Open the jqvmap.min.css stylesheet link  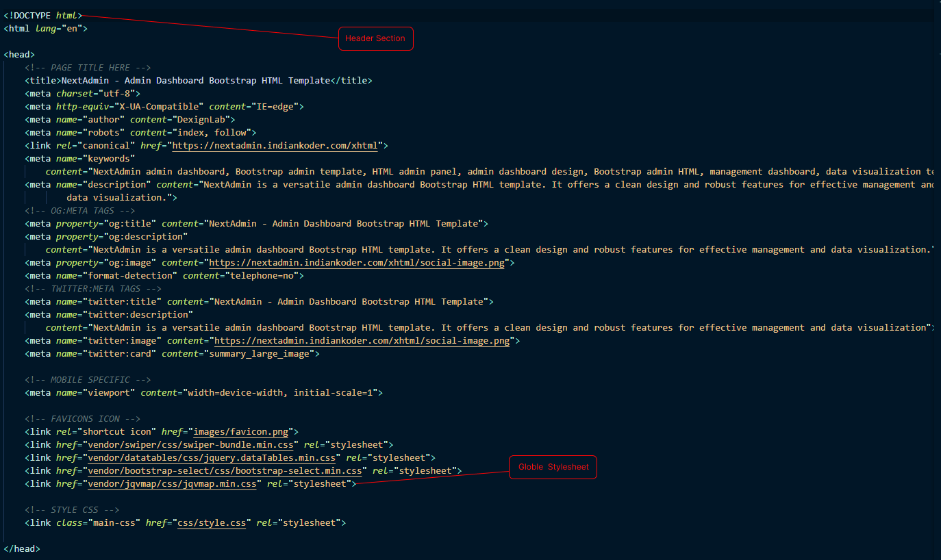[x=172, y=483]
